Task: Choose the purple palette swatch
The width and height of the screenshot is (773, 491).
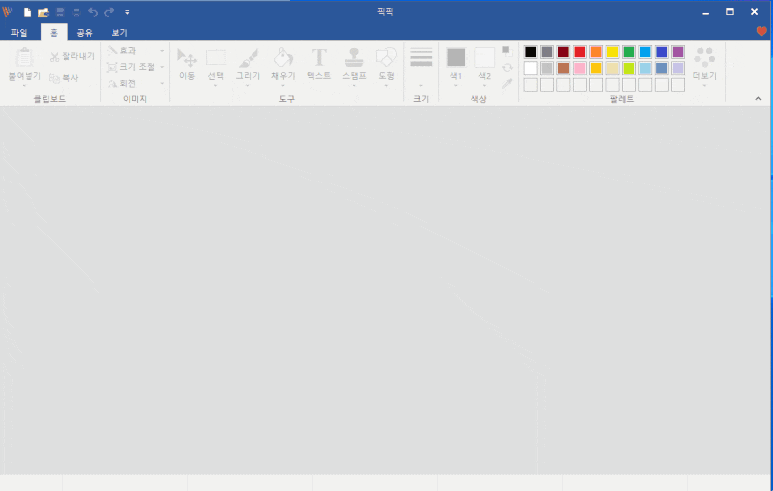Action: (x=678, y=52)
